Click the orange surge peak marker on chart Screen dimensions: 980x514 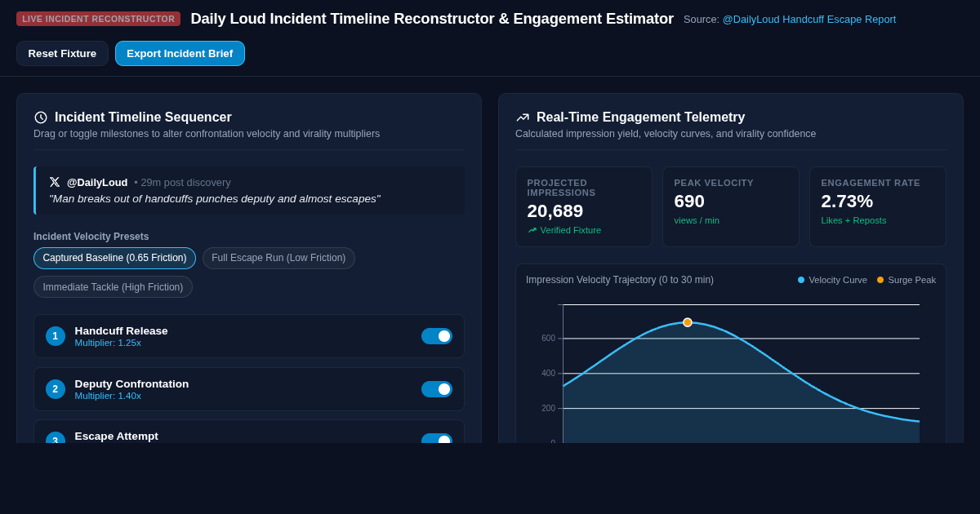[688, 322]
